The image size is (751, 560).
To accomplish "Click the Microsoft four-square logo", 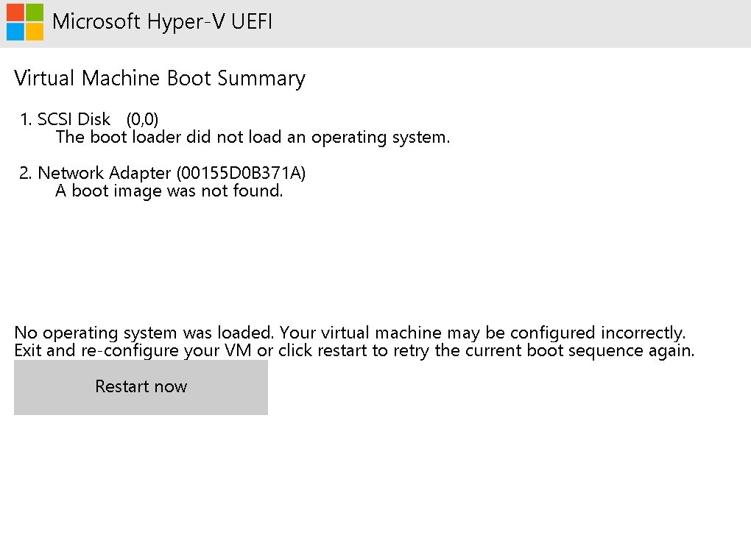I will coord(25,21).
